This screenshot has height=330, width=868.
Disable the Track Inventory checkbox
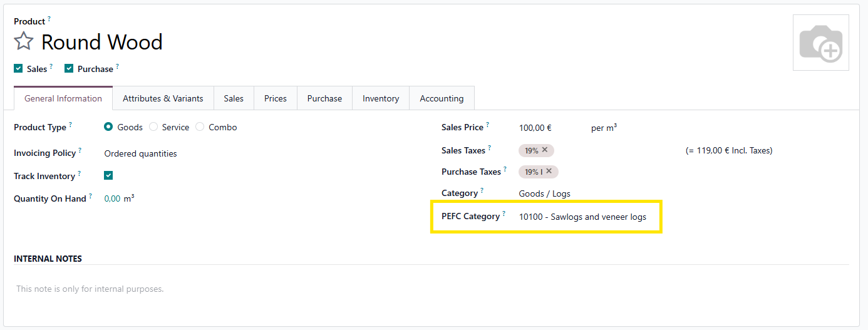tap(108, 176)
